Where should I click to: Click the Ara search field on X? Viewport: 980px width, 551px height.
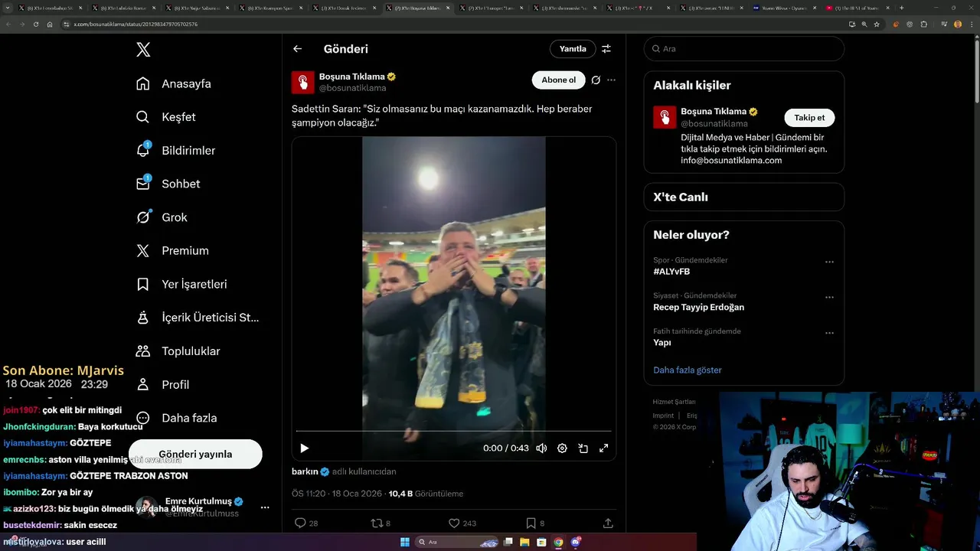744,49
